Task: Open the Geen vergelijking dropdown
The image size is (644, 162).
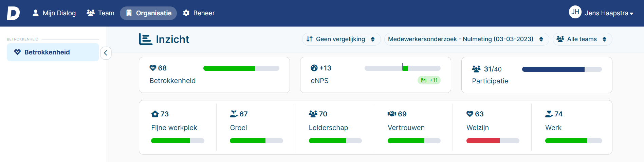Action: pos(341,39)
